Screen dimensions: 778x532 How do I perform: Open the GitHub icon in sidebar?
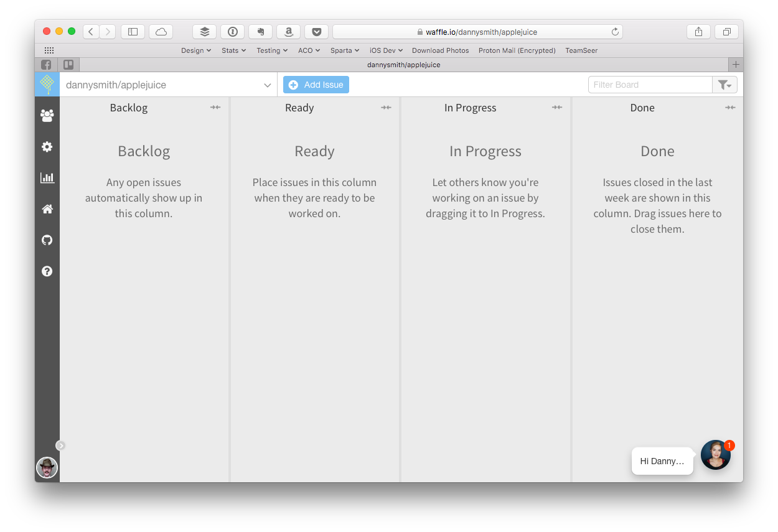[47, 240]
